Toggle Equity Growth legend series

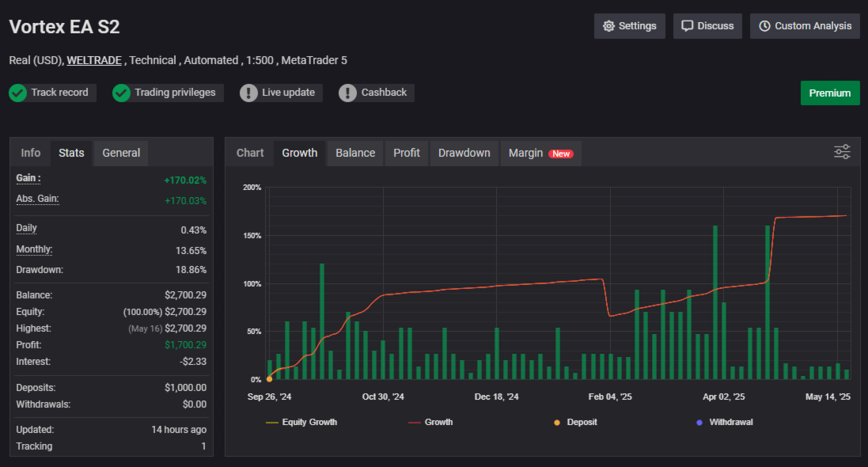pos(301,422)
